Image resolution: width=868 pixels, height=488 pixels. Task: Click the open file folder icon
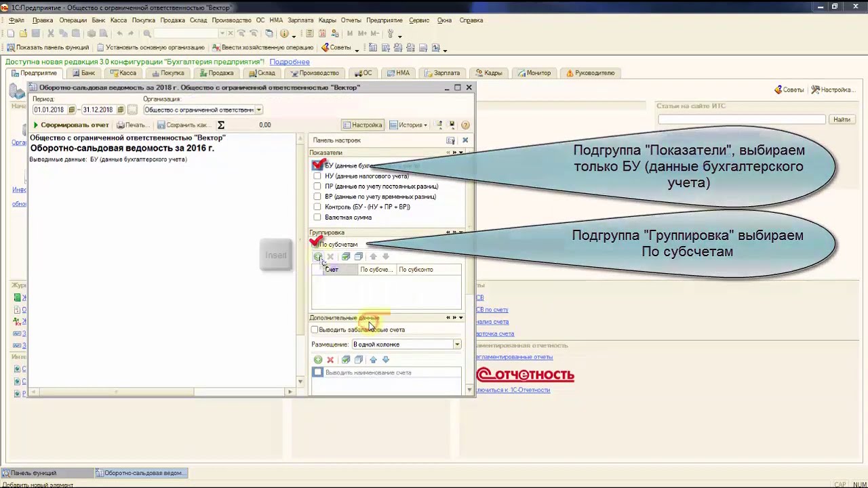point(24,33)
